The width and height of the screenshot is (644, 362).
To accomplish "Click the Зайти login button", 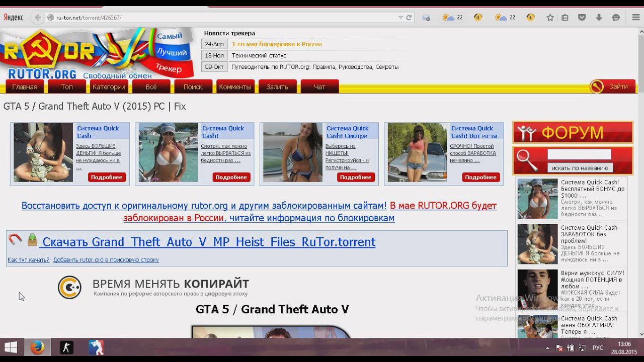I will click(x=618, y=86).
